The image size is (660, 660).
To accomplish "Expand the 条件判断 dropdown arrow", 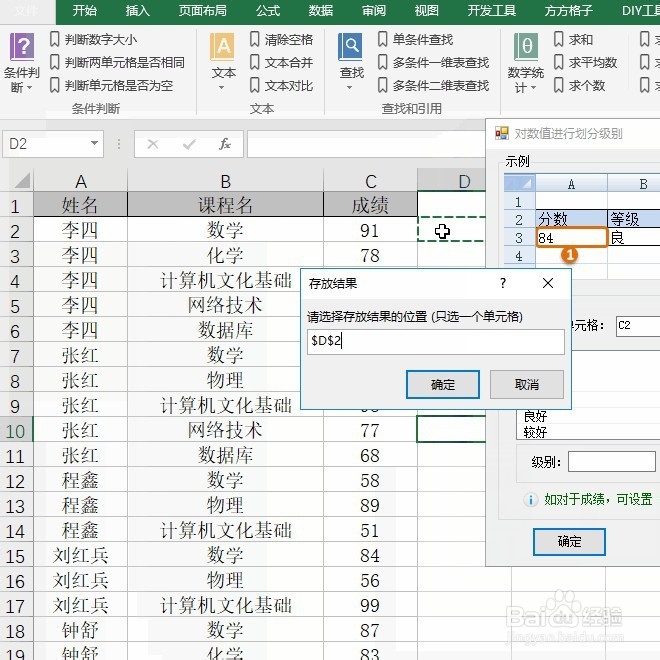I will tap(29, 88).
